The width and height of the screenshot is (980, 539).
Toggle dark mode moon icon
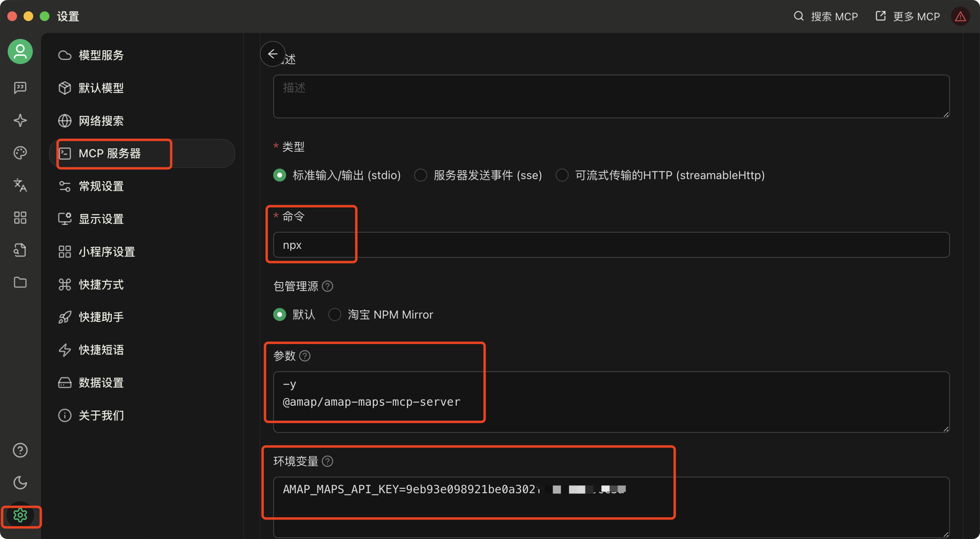click(20, 483)
